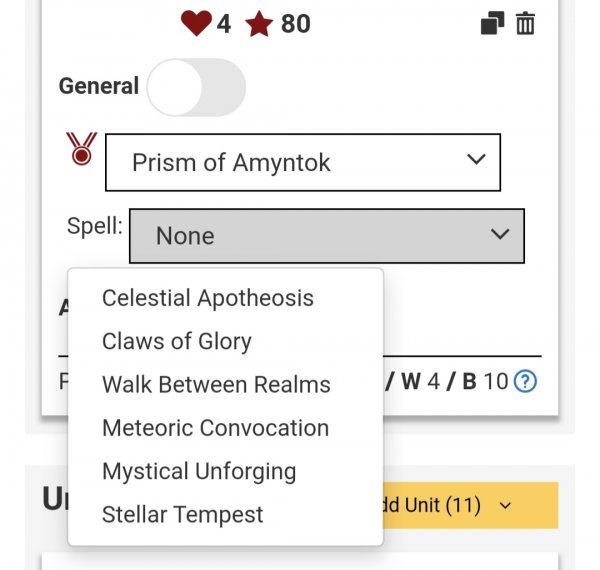The image size is (600, 570).
Task: Click the wounds value 4 beside the heart
Action: point(223,23)
